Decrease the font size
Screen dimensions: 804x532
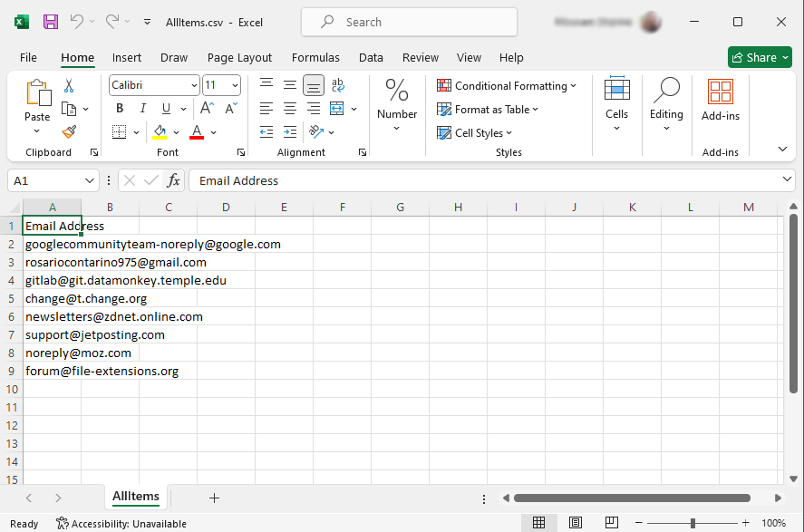(x=231, y=108)
